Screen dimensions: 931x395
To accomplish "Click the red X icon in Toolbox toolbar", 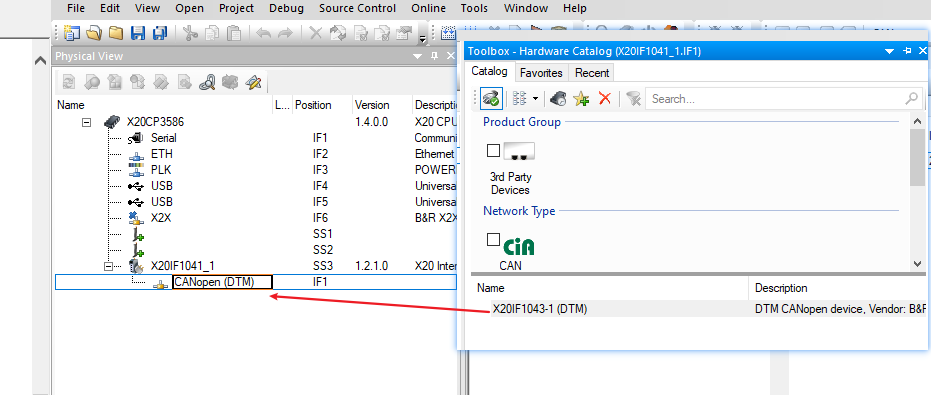I will [x=604, y=99].
